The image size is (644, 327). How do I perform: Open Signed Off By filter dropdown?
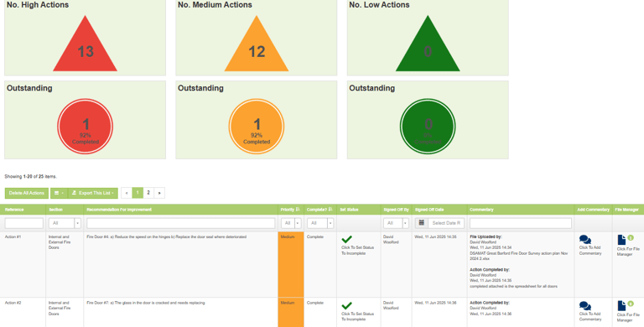[x=396, y=223]
